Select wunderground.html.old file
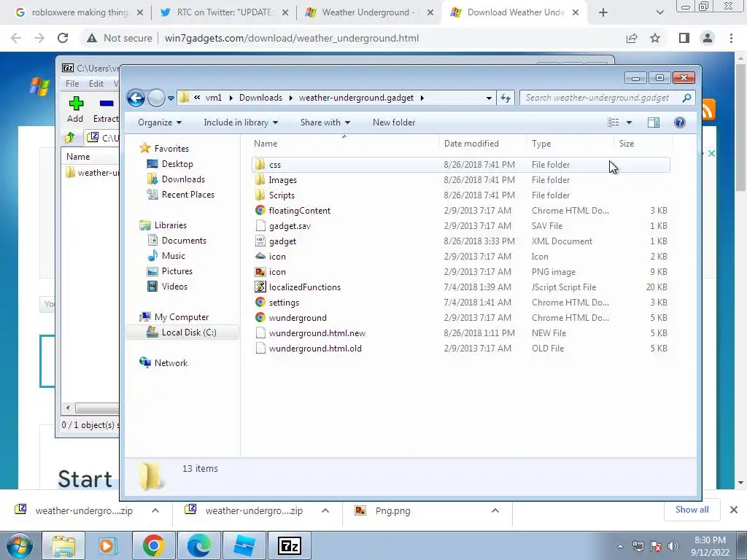 tap(461, 348)
